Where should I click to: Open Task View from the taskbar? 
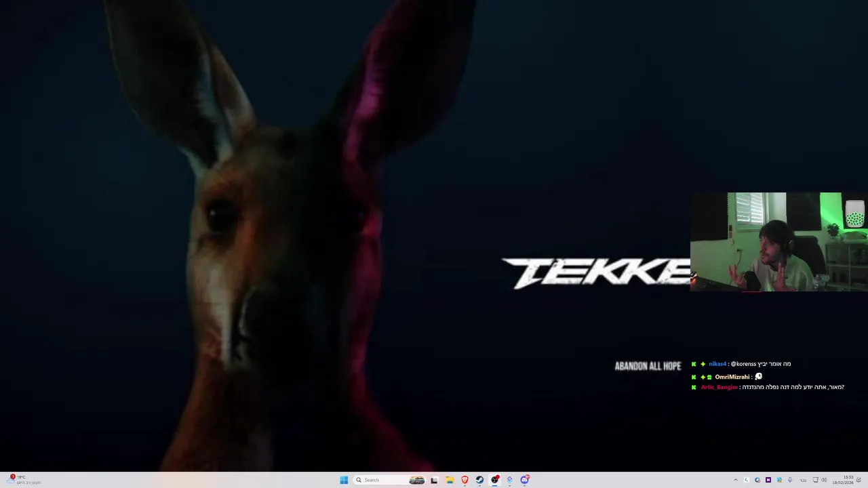(x=434, y=480)
